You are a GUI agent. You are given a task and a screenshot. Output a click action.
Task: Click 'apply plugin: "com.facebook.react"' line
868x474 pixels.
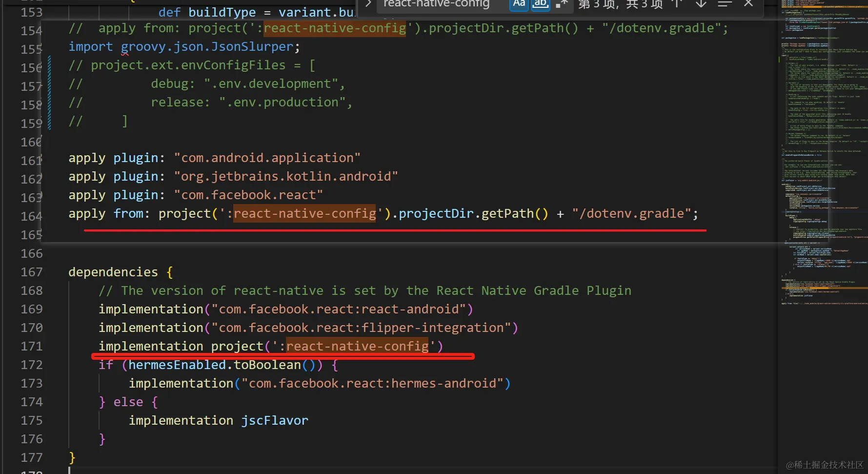pyautogui.click(x=196, y=195)
